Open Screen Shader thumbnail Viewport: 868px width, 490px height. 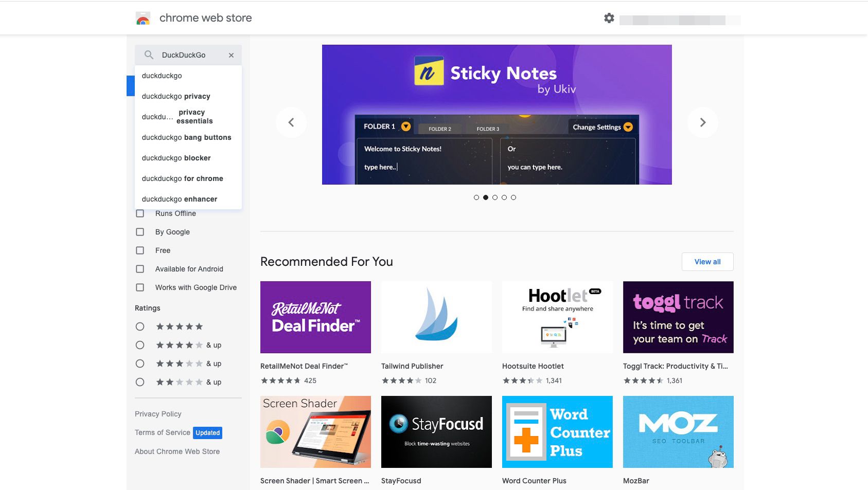[315, 432]
